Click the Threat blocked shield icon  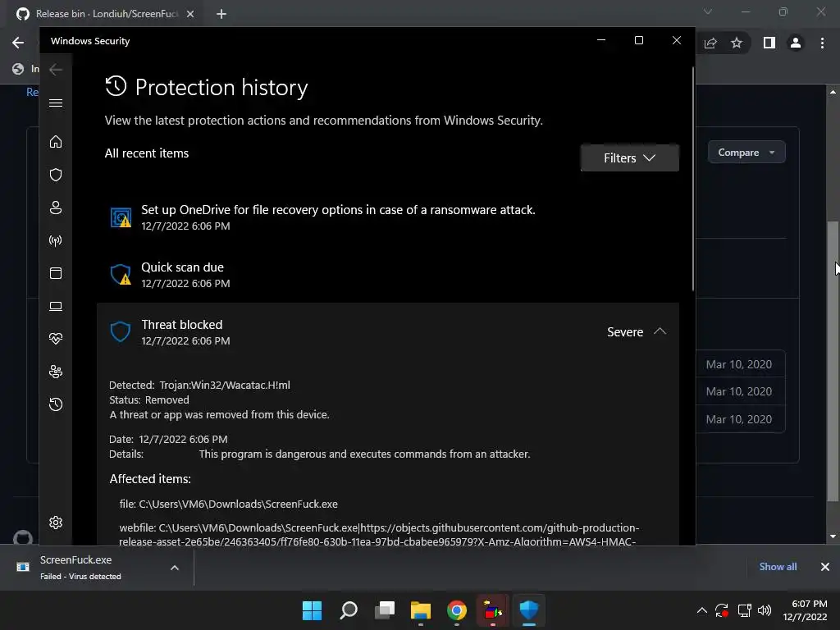(x=121, y=331)
